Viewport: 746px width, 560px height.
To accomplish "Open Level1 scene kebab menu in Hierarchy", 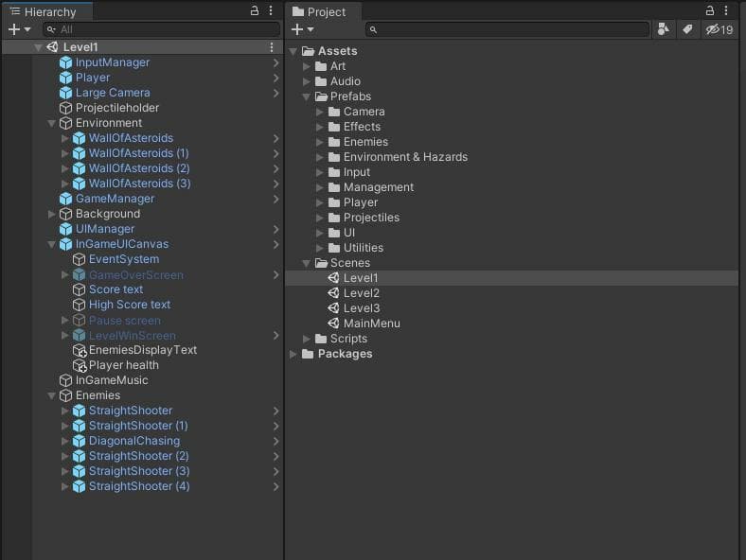I will 272,47.
